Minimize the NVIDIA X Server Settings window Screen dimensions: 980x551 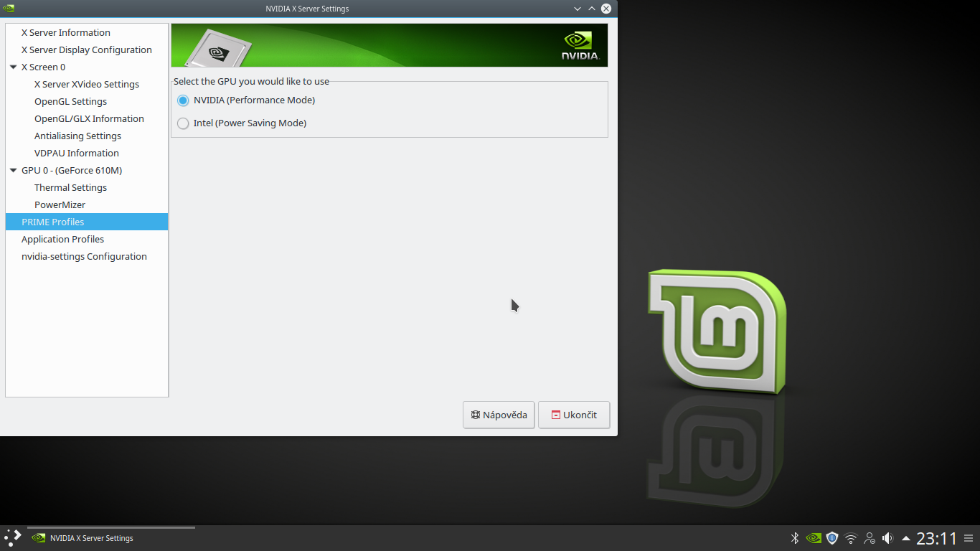click(x=578, y=9)
